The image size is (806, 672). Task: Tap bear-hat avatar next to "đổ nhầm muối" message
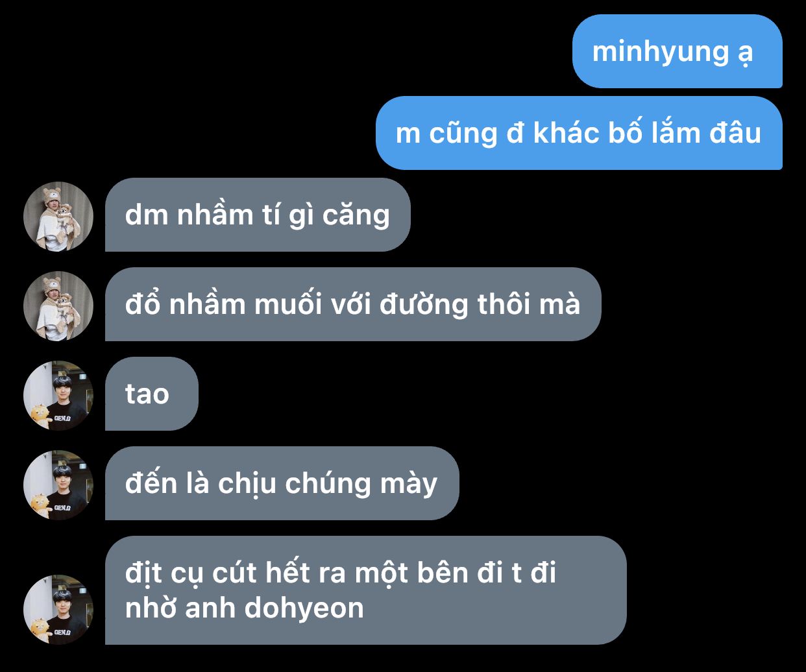[58, 306]
